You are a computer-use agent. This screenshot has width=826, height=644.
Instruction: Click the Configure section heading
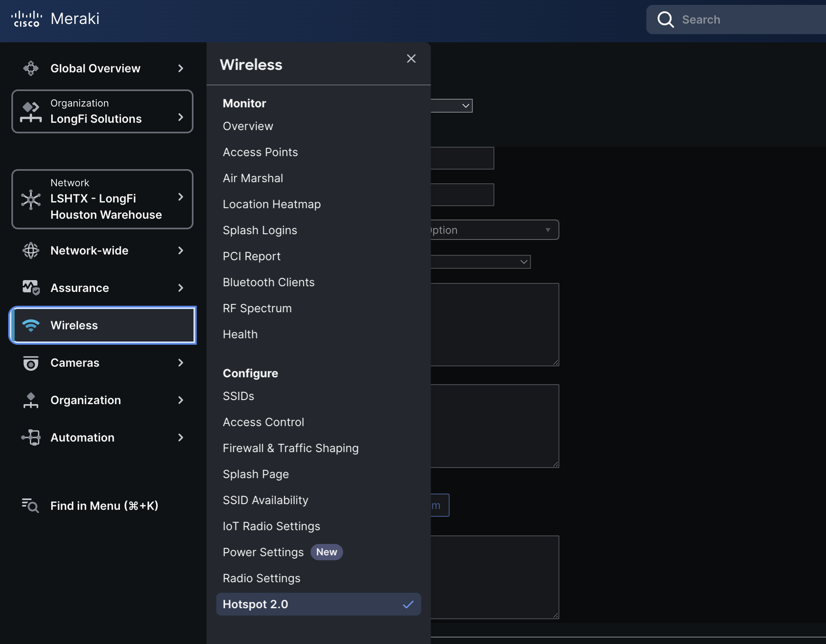coord(250,373)
